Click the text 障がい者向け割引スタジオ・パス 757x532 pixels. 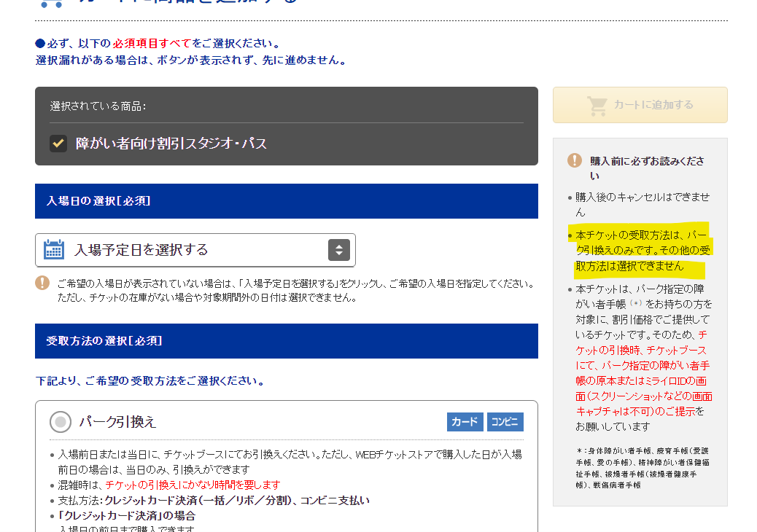tap(171, 144)
